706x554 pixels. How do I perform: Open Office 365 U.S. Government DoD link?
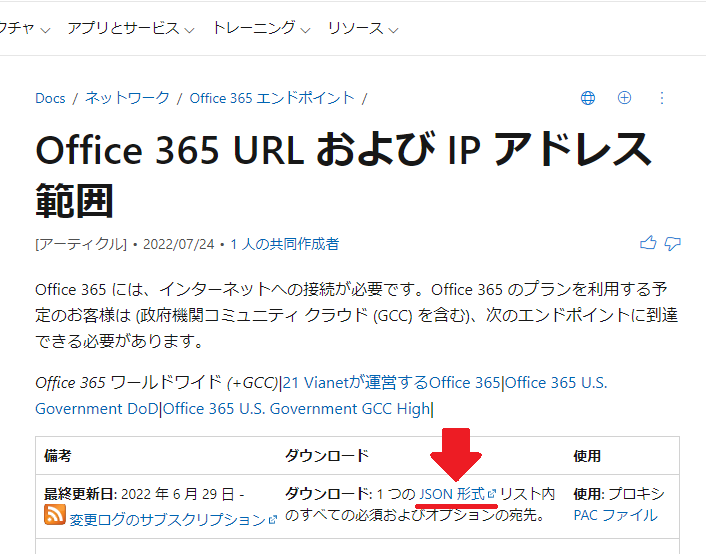[x=321, y=396]
